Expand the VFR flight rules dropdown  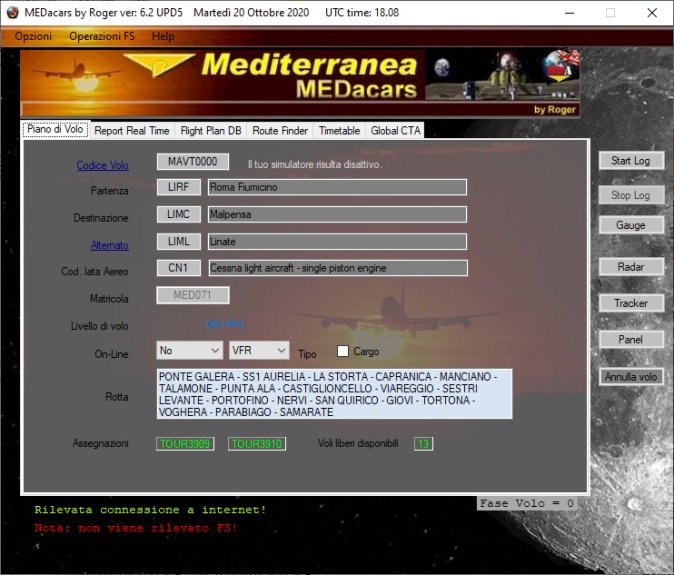[x=259, y=350]
